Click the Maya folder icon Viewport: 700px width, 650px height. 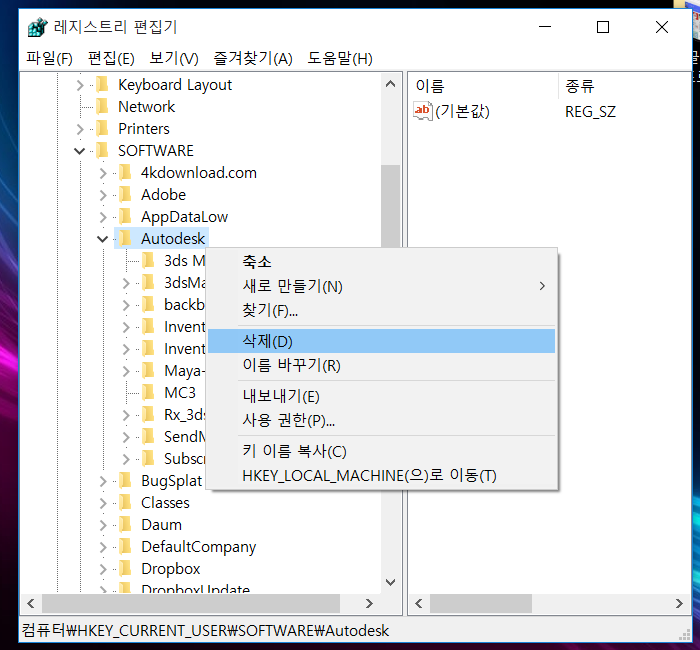tap(148, 371)
